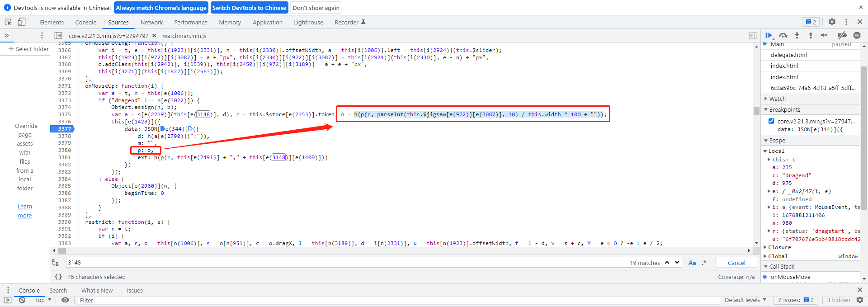Toggle match case in search bar
Image resolution: width=868 pixels, height=307 pixels.
pyautogui.click(x=692, y=263)
